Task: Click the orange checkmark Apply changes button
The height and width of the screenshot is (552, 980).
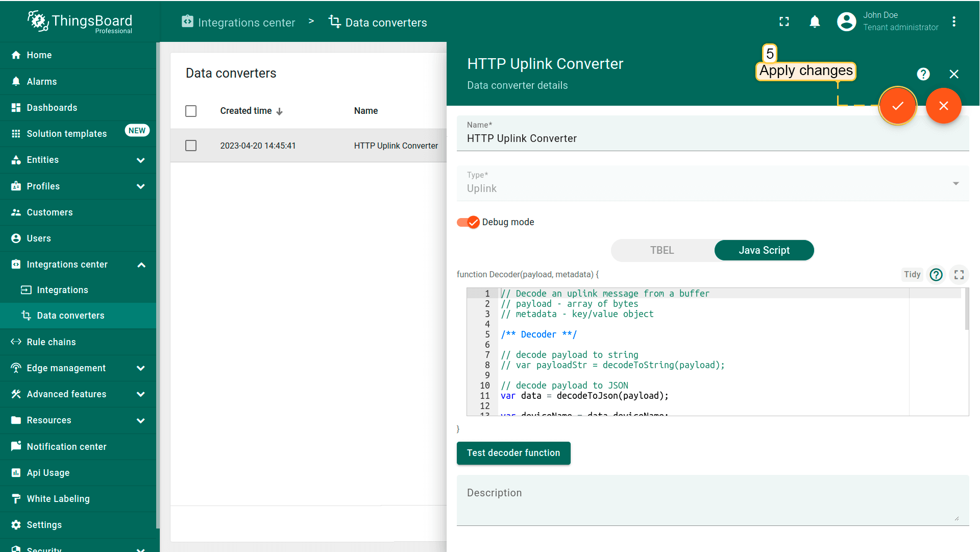Action: (897, 106)
